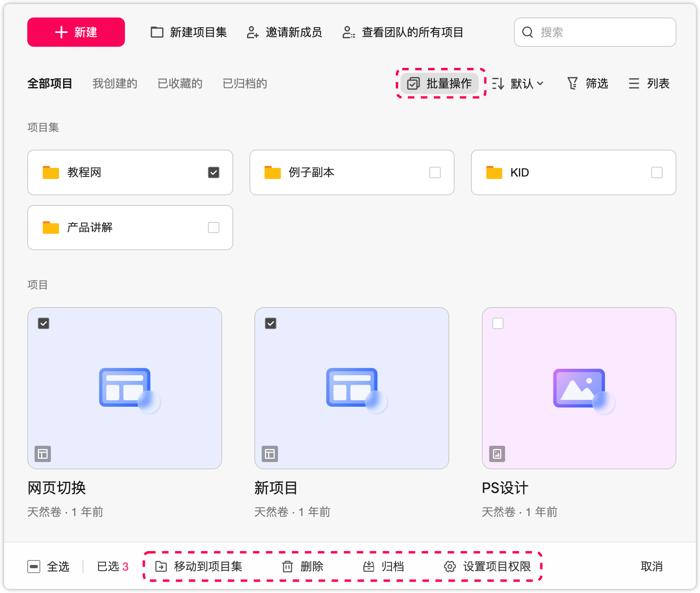Click the red 新建 button
The image size is (700, 593).
click(x=76, y=32)
